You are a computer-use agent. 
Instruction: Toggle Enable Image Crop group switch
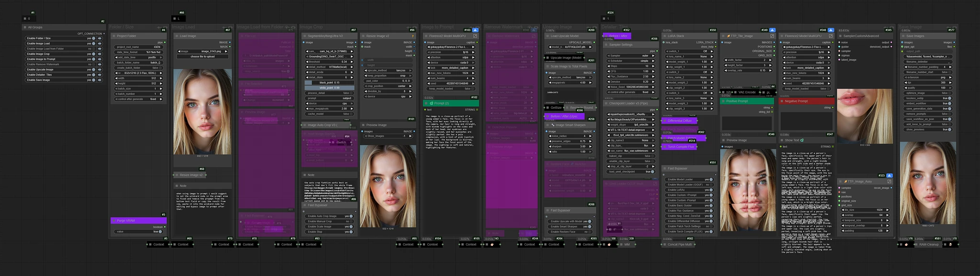pyautogui.click(x=94, y=54)
